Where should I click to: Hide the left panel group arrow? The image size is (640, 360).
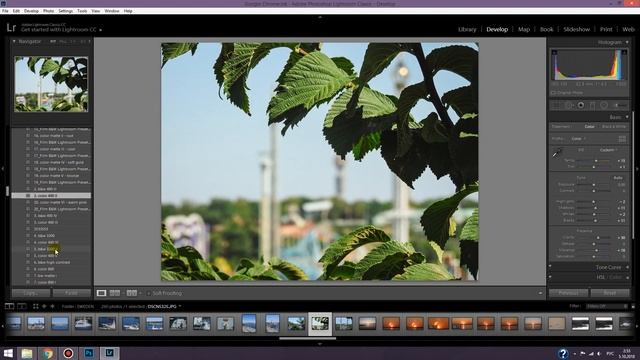pos(3,168)
